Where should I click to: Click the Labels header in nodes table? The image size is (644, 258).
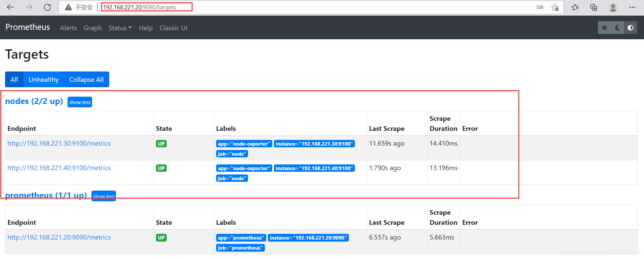coord(226,128)
